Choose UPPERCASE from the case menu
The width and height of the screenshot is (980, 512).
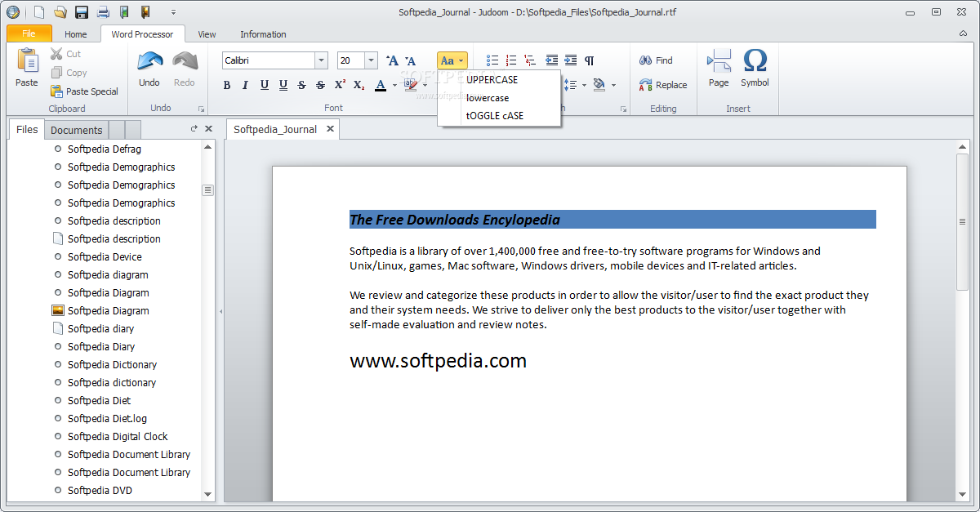coord(499,80)
